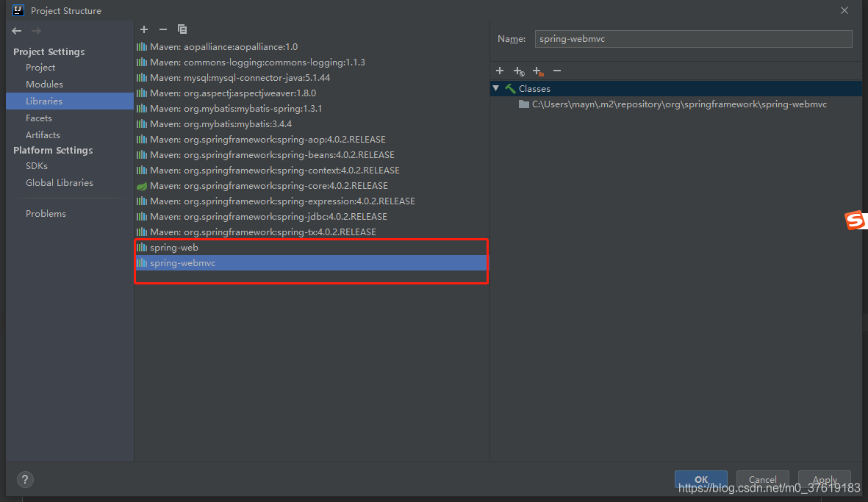Open SDKs platform settings
Screen dimensions: 868x502
pyautogui.click(x=37, y=166)
